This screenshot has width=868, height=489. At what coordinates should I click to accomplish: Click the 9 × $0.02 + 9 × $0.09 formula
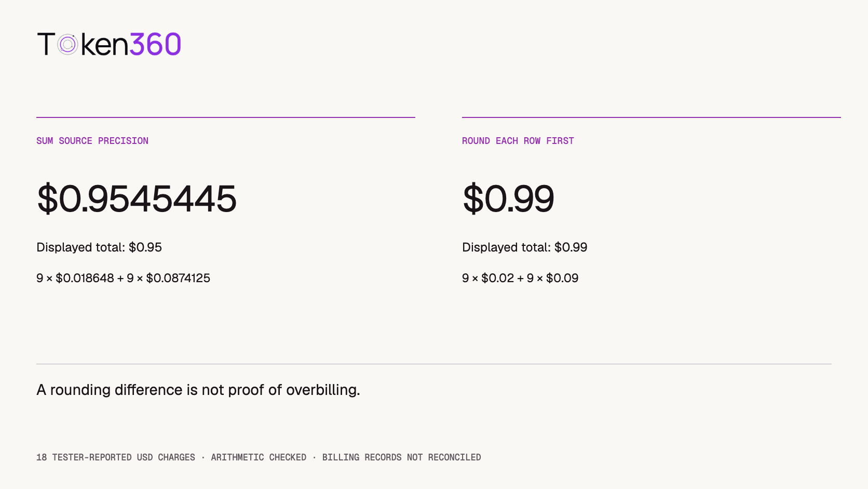(x=520, y=278)
